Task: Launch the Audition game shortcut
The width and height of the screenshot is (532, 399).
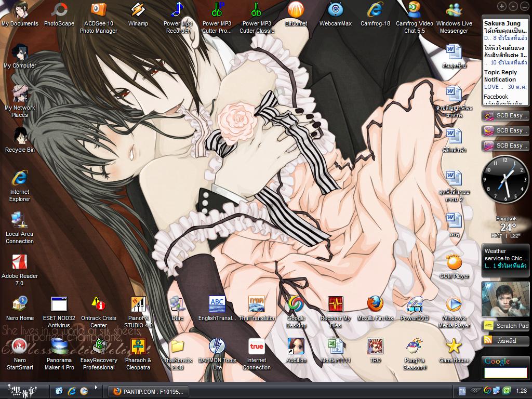Action: pyautogui.click(x=296, y=351)
